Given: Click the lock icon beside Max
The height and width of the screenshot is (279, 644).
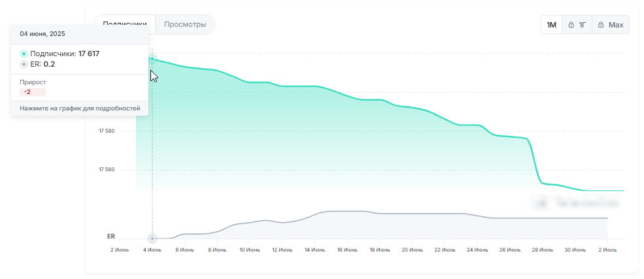Looking at the screenshot, I should point(601,25).
